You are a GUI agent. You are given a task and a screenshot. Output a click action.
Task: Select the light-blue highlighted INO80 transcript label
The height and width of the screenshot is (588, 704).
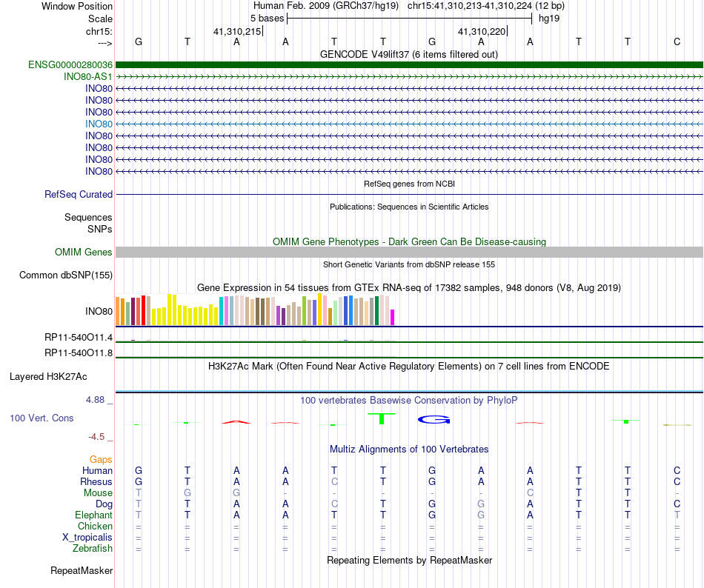(99, 124)
